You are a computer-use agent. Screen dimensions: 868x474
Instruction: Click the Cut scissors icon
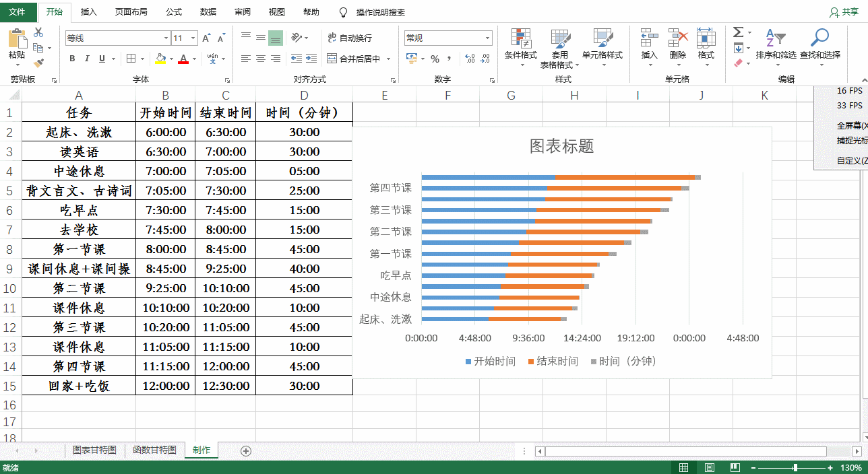(x=38, y=32)
